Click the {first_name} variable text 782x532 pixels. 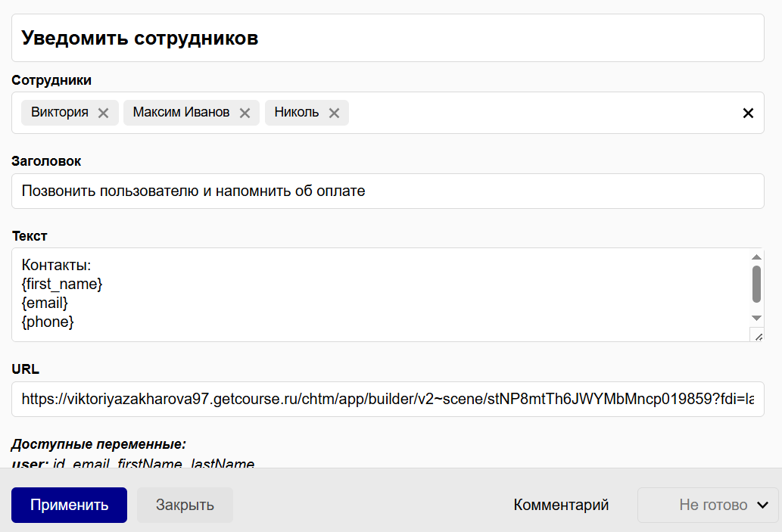pos(62,285)
